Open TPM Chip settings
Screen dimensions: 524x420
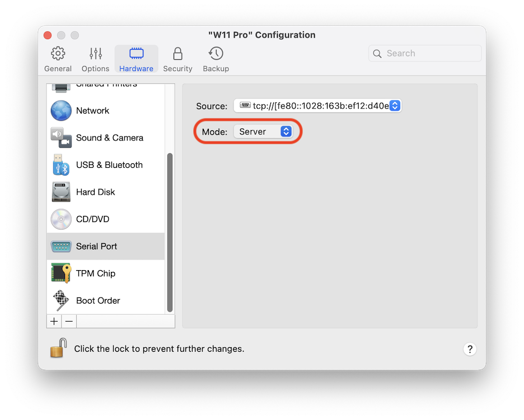[61, 273]
